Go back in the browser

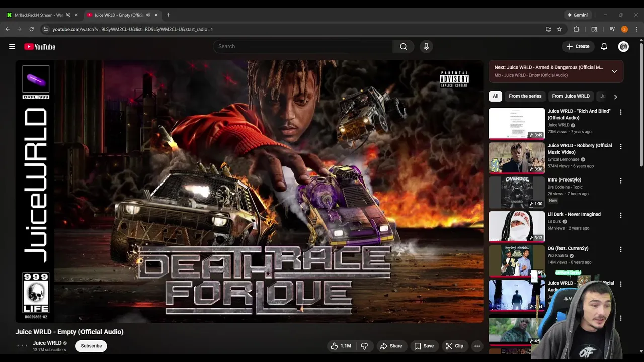click(8, 29)
